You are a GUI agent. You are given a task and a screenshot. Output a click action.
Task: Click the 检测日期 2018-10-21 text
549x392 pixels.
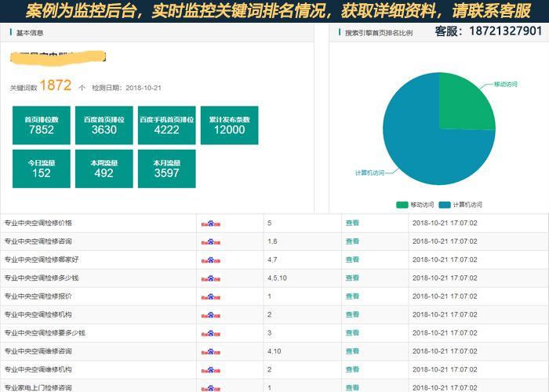coord(126,88)
